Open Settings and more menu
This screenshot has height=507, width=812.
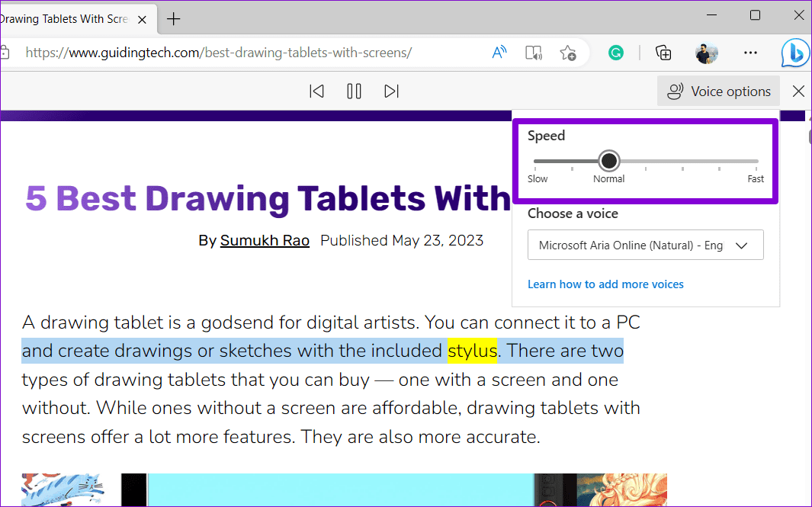tap(750, 53)
